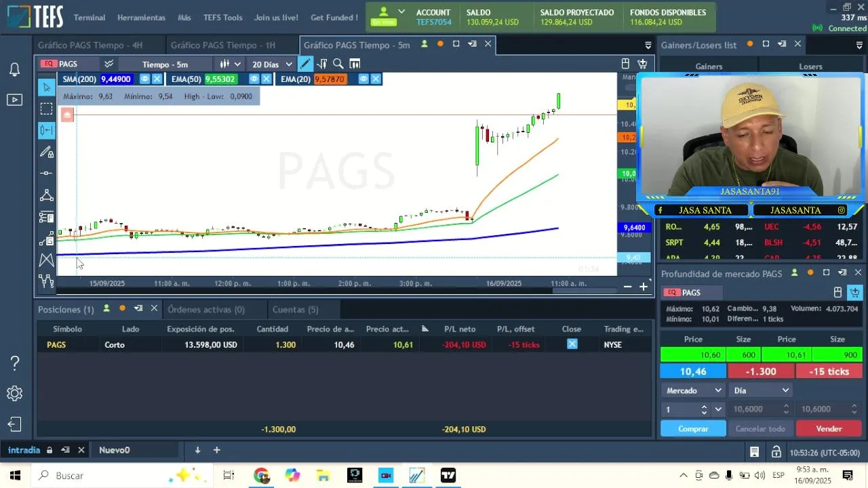The image size is (868, 488).
Task: Click the plus zoom-in icon on chart
Action: tap(644, 287)
